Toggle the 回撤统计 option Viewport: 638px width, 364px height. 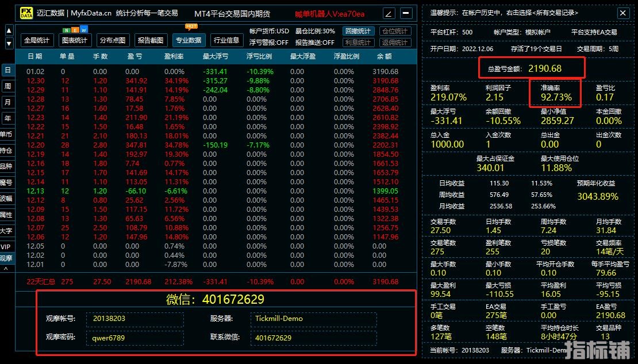(x=358, y=31)
